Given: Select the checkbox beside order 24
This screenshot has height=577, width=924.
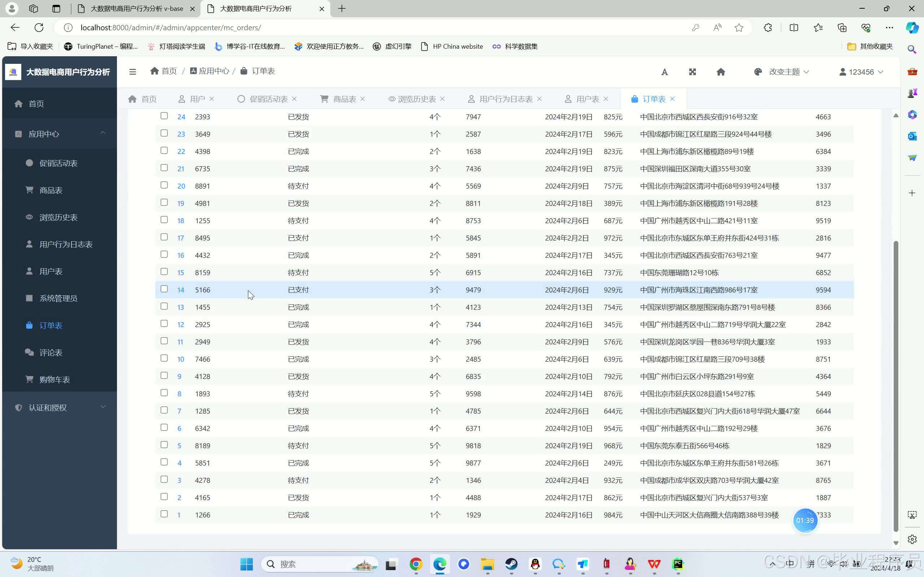Looking at the screenshot, I should coord(164,116).
